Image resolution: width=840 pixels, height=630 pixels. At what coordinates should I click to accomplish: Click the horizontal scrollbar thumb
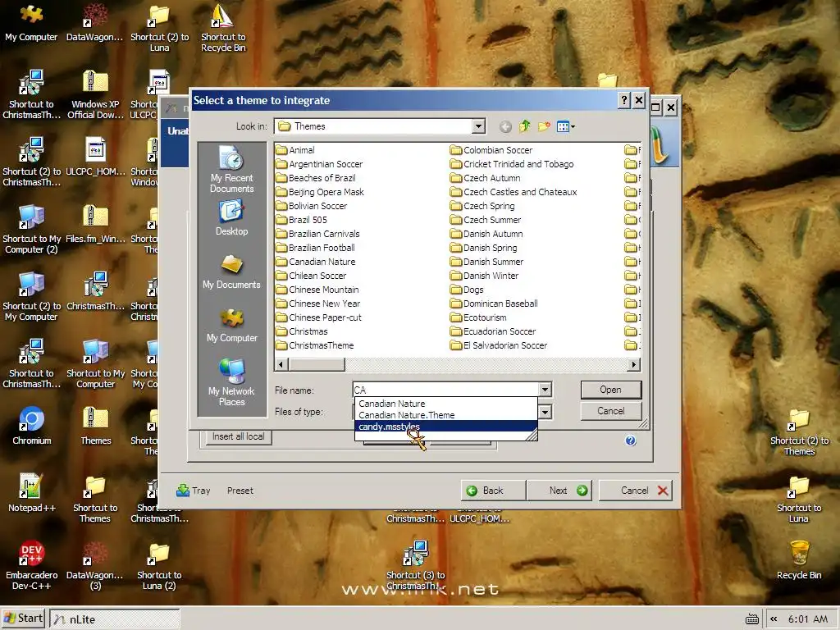pyautogui.click(x=316, y=364)
